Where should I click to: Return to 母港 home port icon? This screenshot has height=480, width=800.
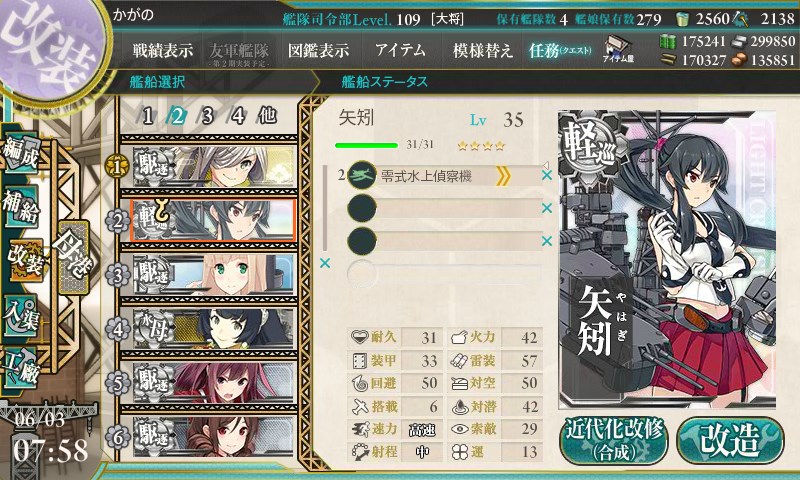click(x=73, y=257)
